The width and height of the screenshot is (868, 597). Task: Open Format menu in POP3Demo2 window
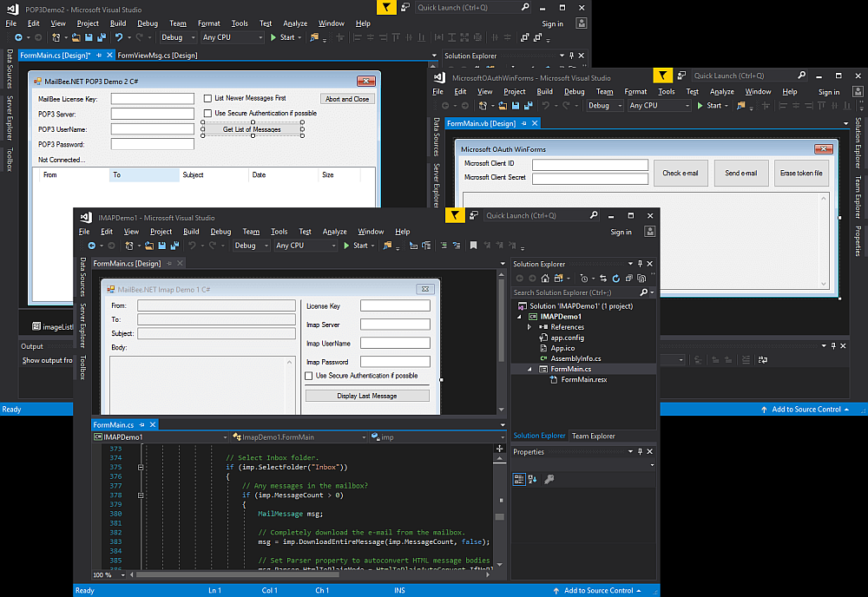[208, 23]
